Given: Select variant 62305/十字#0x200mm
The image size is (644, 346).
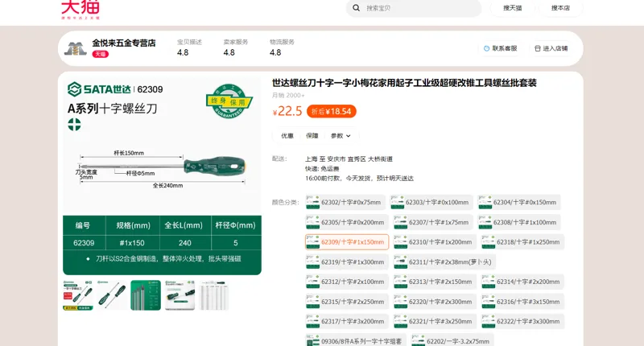Looking at the screenshot, I should [347, 222].
